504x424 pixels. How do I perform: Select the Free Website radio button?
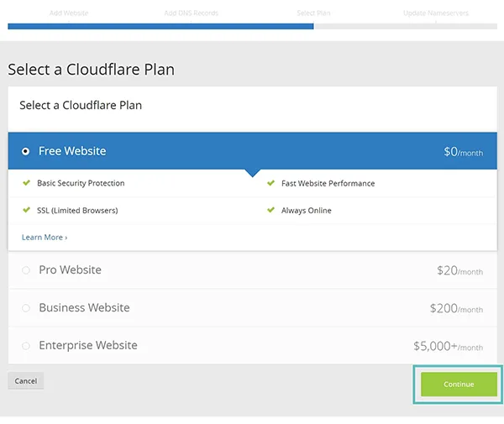(25, 151)
